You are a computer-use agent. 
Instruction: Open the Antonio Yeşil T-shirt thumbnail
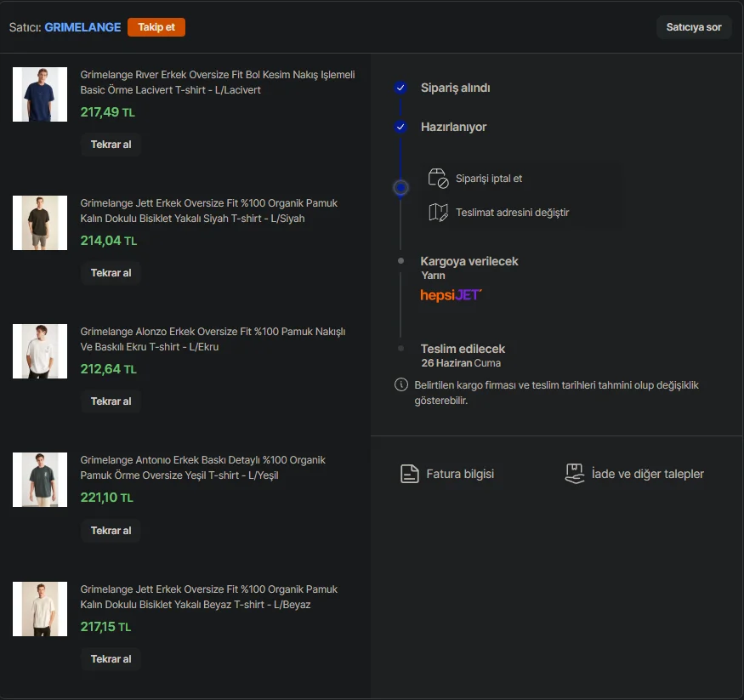pyautogui.click(x=40, y=480)
